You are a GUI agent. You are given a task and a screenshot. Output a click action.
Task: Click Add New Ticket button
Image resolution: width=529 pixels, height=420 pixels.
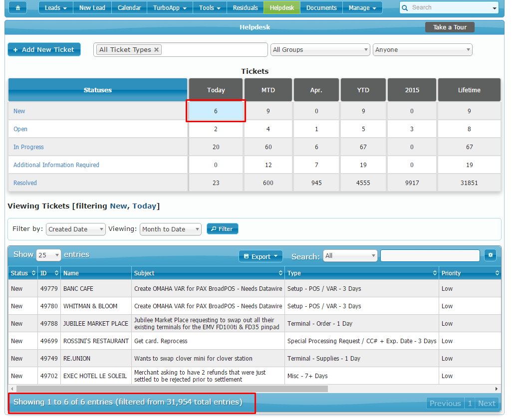point(44,50)
